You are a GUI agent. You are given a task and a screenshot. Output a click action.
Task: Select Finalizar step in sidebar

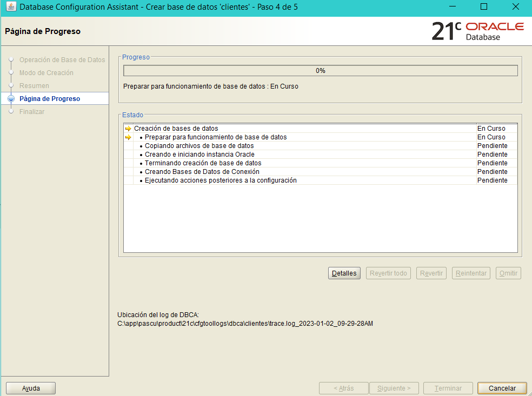tap(31, 111)
